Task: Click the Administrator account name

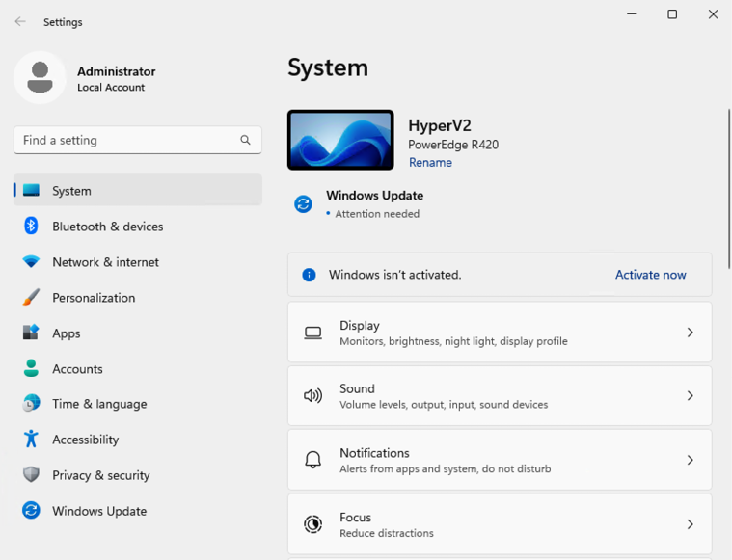Action: pos(117,71)
